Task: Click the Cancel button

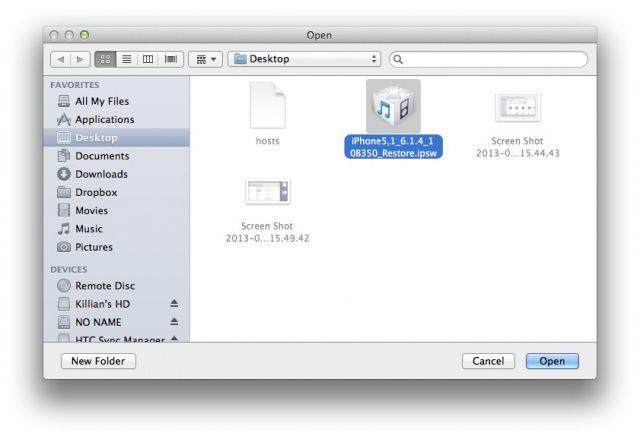Action: (x=488, y=361)
